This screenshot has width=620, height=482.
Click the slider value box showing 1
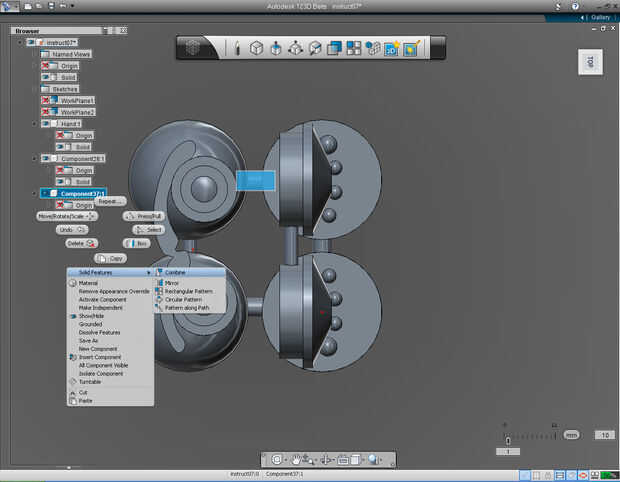click(508, 451)
